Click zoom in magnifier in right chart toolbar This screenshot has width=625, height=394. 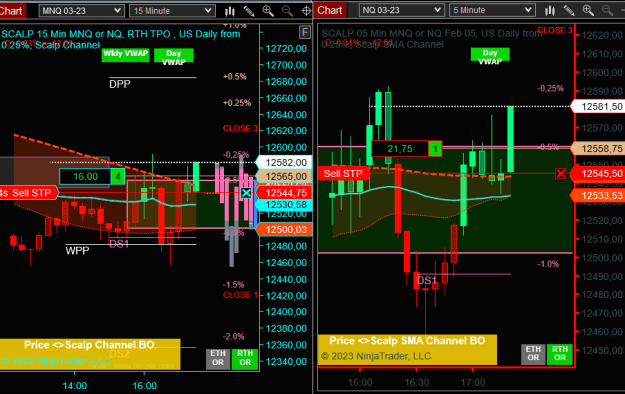click(588, 10)
